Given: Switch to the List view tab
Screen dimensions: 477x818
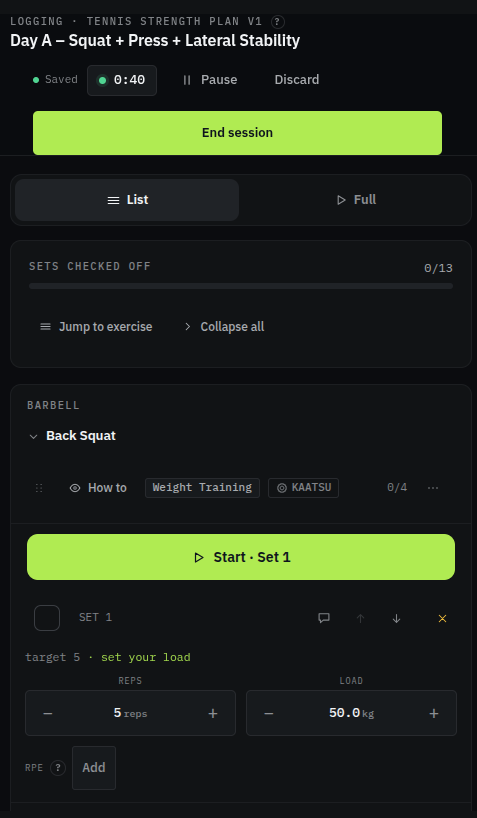Looking at the screenshot, I should pos(127,200).
